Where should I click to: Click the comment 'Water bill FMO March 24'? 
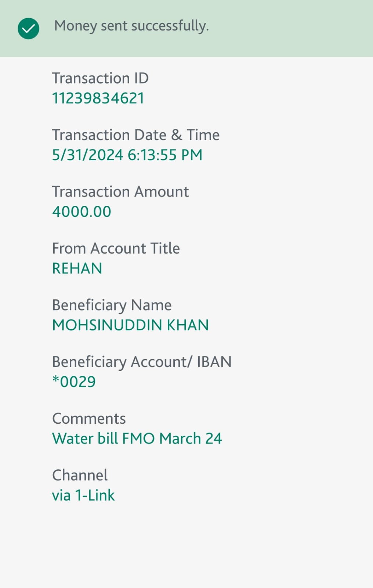[137, 438]
